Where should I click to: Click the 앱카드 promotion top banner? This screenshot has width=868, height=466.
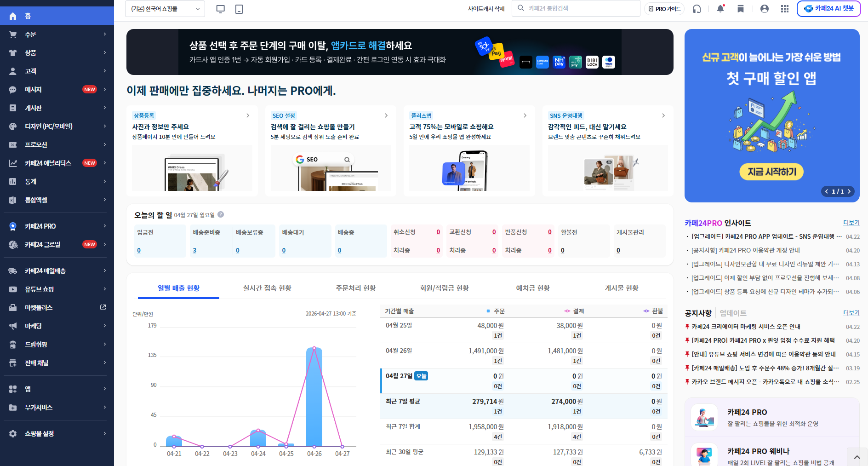click(x=400, y=52)
